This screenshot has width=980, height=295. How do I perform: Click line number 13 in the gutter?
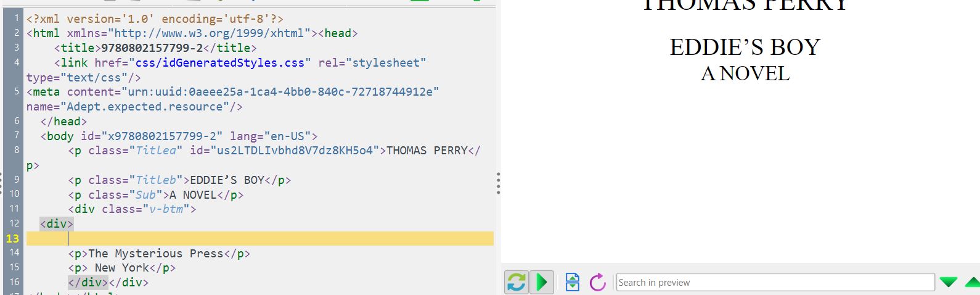(x=12, y=238)
